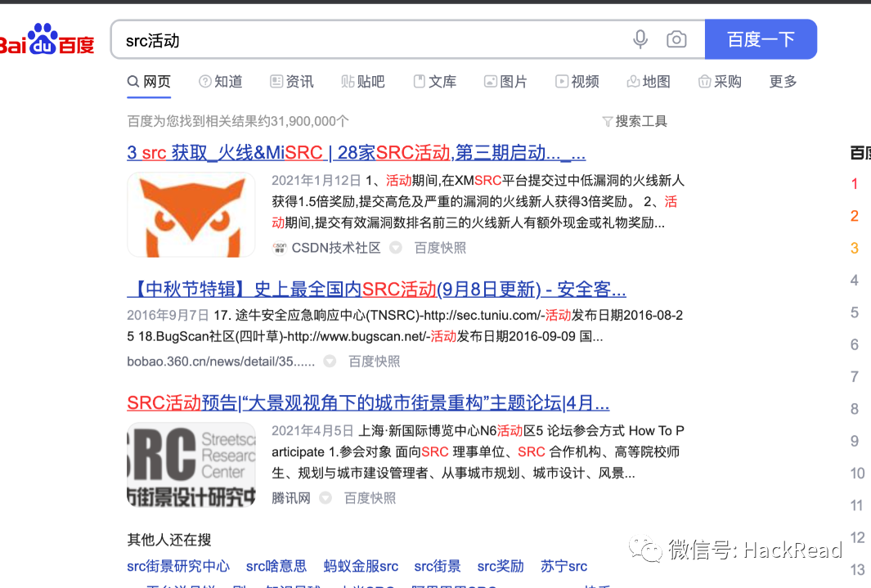Image resolution: width=871 pixels, height=588 pixels.
Task: Open 百度快照 for the CSDN result
Action: pos(440,248)
